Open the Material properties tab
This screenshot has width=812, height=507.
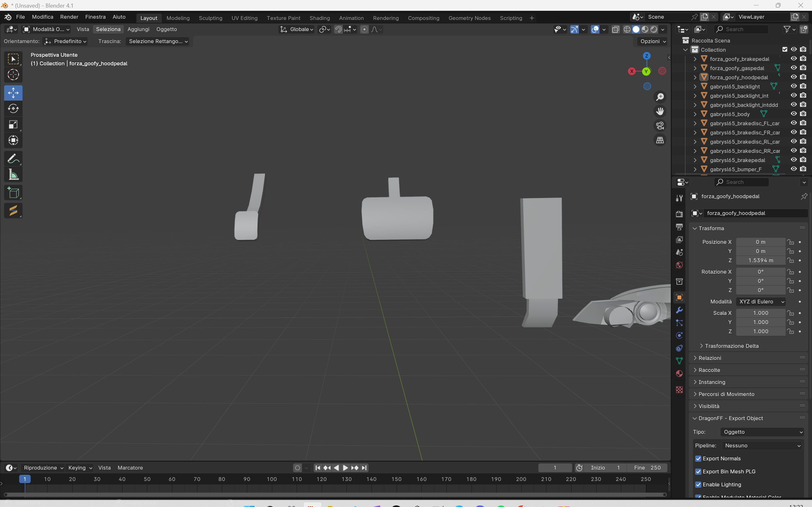click(679, 374)
